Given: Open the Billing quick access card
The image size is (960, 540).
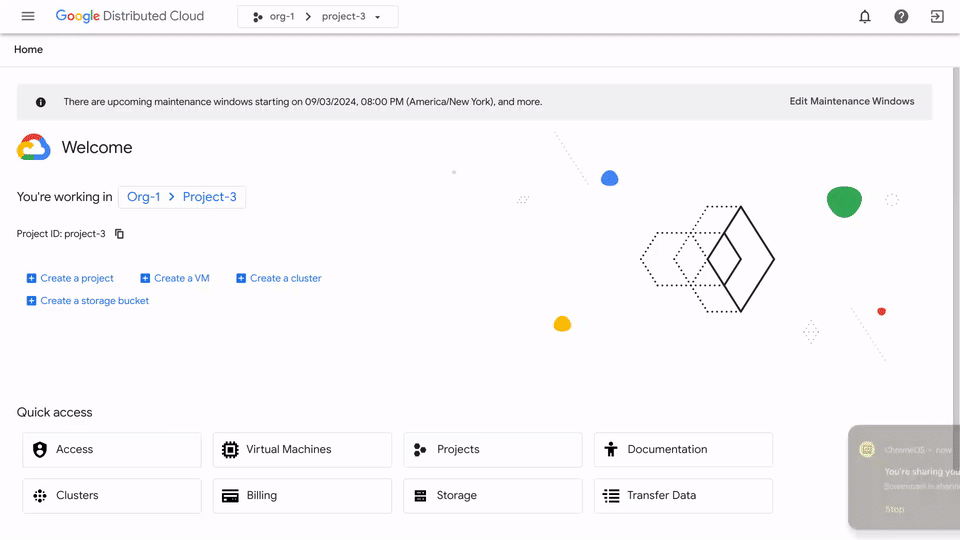Looking at the screenshot, I should pyautogui.click(x=302, y=496).
